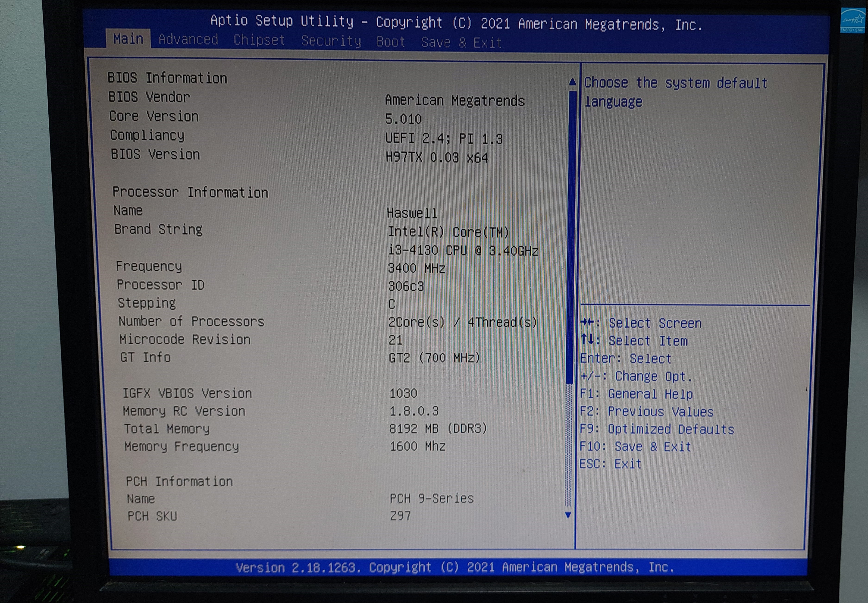The image size is (868, 603).
Task: Open the Chipset tab
Action: tap(259, 40)
